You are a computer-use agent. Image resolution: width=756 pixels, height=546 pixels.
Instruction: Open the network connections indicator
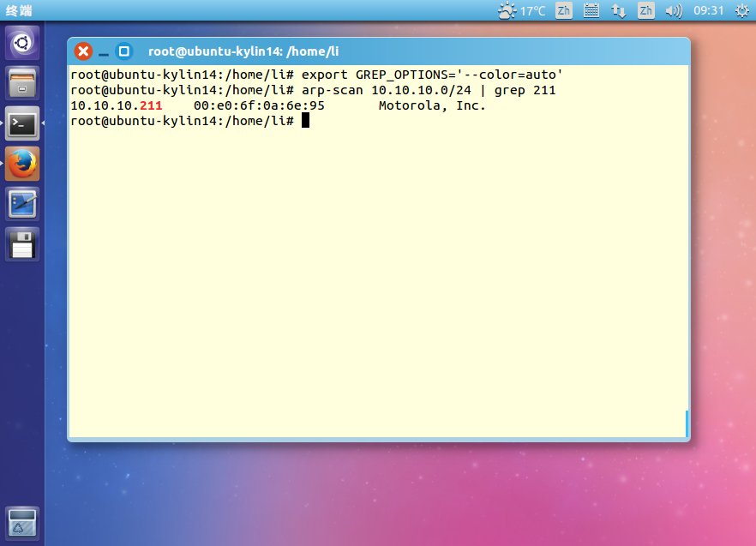pyautogui.click(x=619, y=10)
